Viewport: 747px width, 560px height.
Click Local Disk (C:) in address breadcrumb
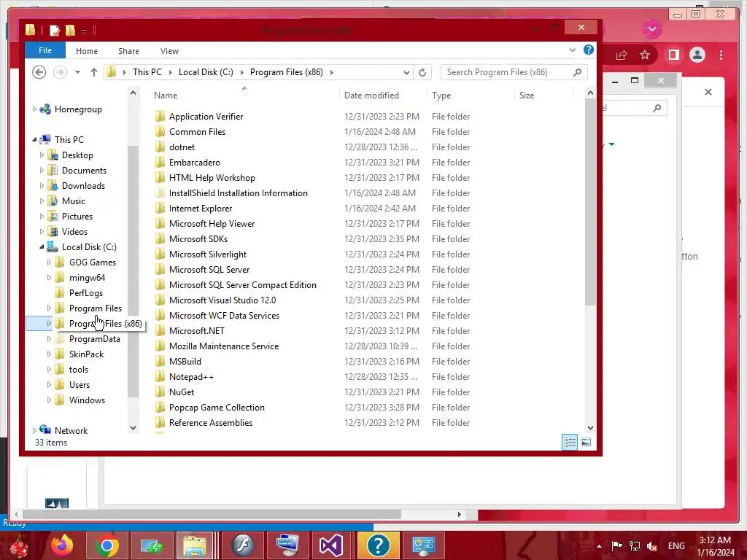(x=206, y=72)
